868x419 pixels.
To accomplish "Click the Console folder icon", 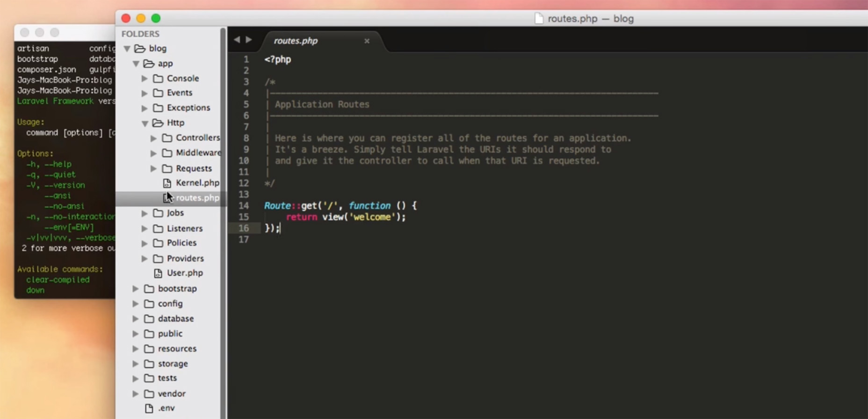I will (x=158, y=78).
